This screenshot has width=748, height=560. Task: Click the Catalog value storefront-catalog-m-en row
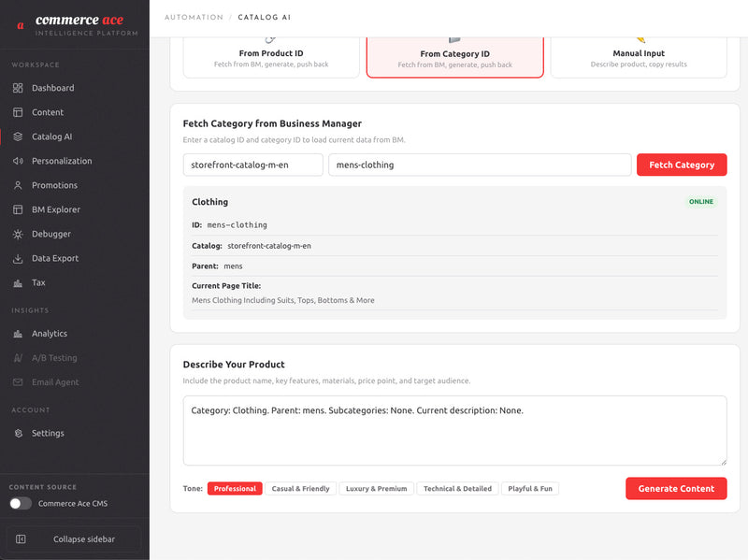click(x=454, y=246)
